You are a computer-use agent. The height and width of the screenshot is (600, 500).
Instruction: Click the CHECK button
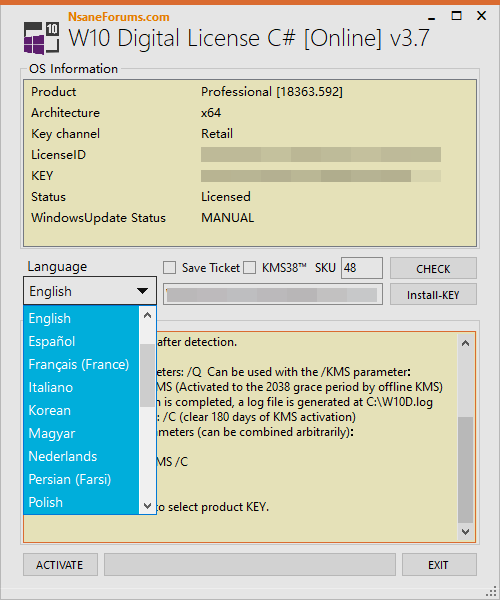[x=433, y=268]
